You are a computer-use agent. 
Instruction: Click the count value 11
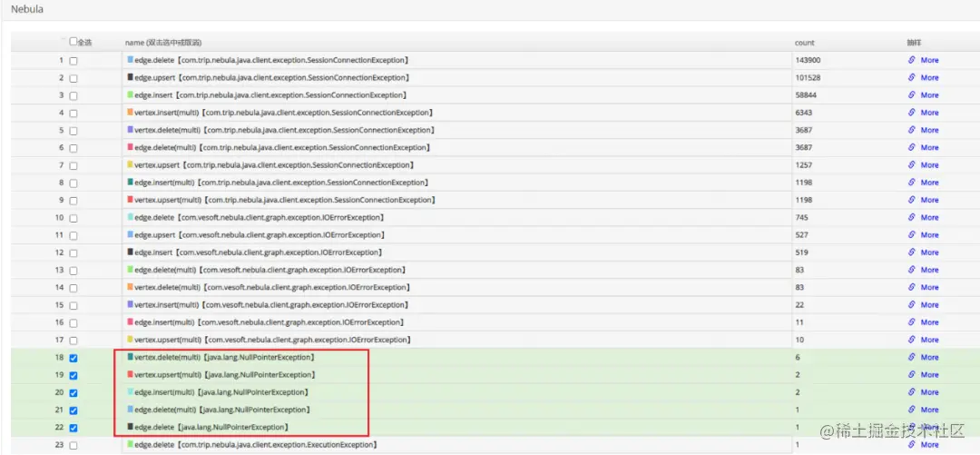pos(799,322)
